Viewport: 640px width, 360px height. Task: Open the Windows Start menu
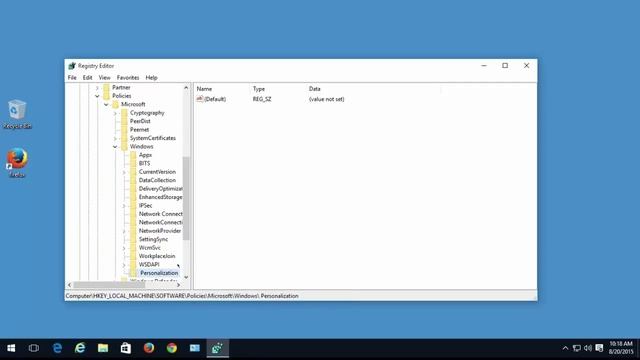11,348
